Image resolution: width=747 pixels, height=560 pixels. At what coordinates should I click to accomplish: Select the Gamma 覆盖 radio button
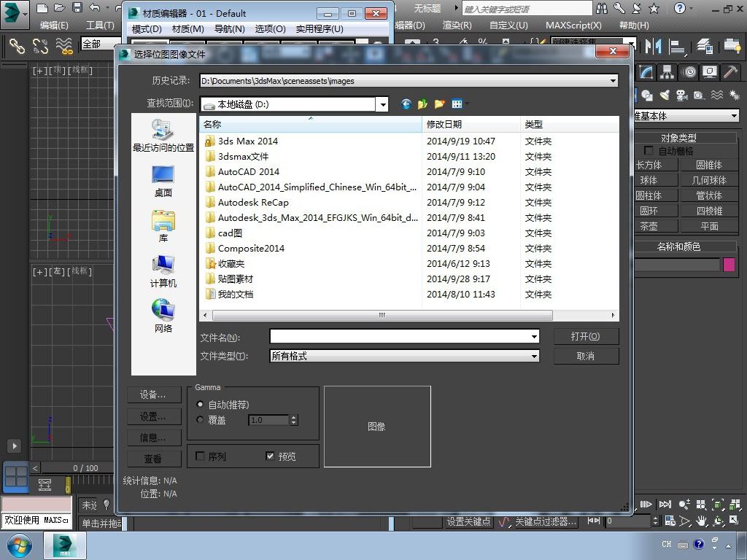click(x=200, y=419)
